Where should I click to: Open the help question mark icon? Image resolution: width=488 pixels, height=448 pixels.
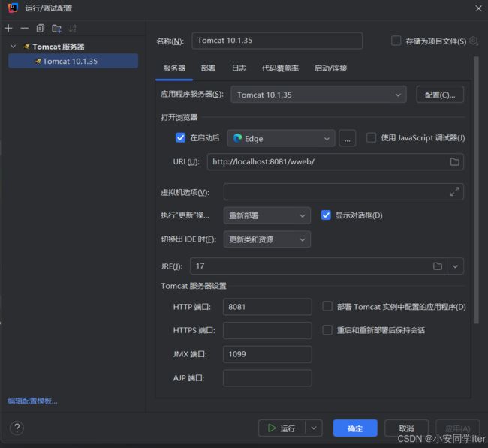[17, 428]
